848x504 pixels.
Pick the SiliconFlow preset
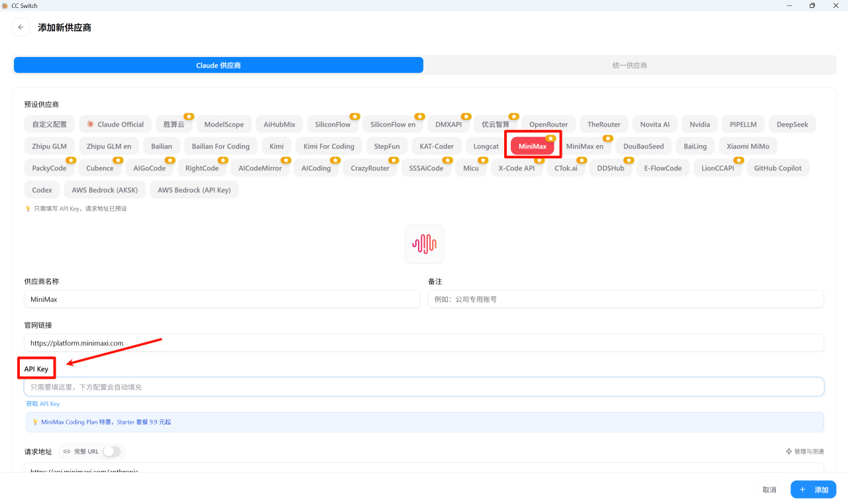coord(333,125)
